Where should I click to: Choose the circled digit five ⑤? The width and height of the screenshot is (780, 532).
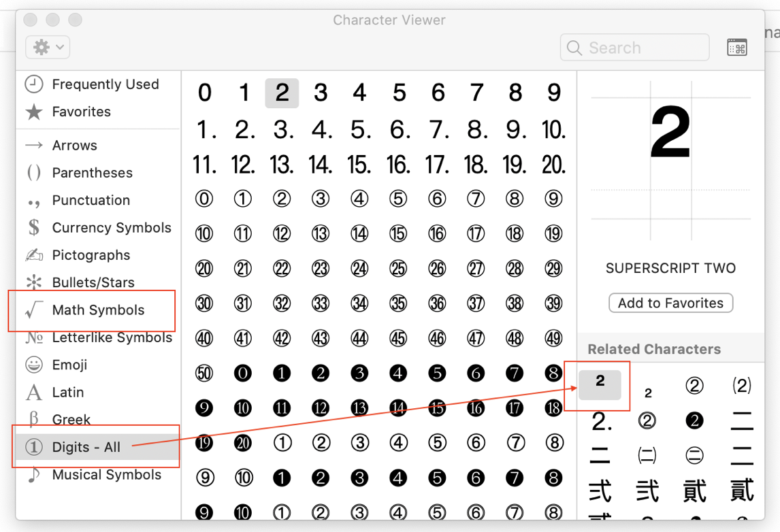398,199
